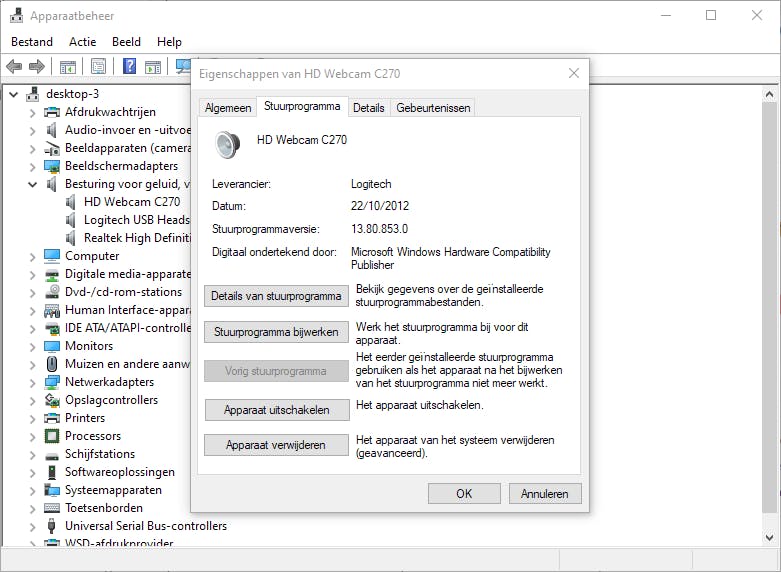The width and height of the screenshot is (781, 572).
Task: Click scrollbar up arrow in device tree
Action: pyautogui.click(x=770, y=95)
